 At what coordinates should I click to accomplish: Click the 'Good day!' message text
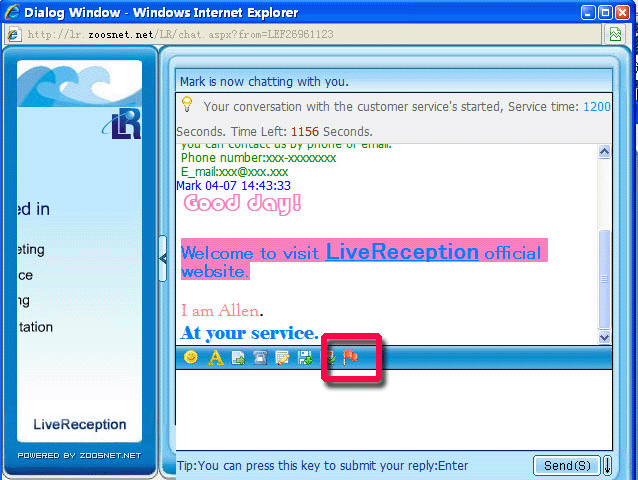pyautogui.click(x=242, y=203)
